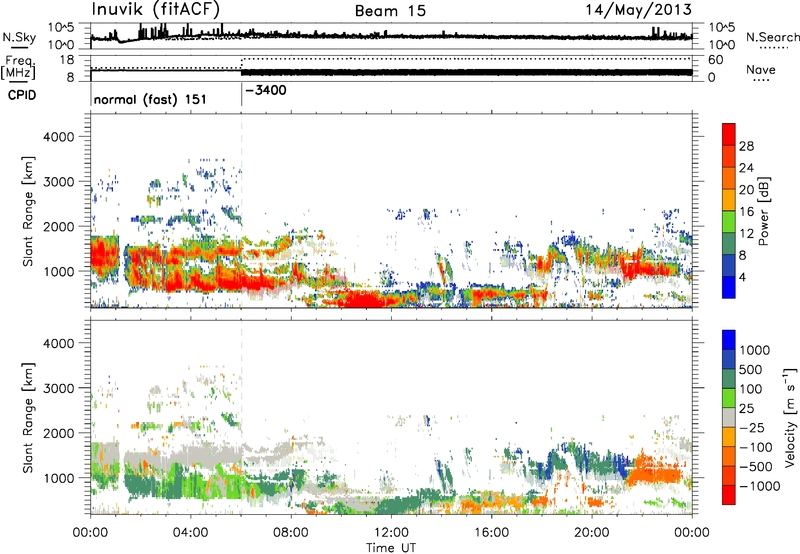Click the 'Time UT' axis label
The height and width of the screenshot is (554, 800).
[x=391, y=548]
